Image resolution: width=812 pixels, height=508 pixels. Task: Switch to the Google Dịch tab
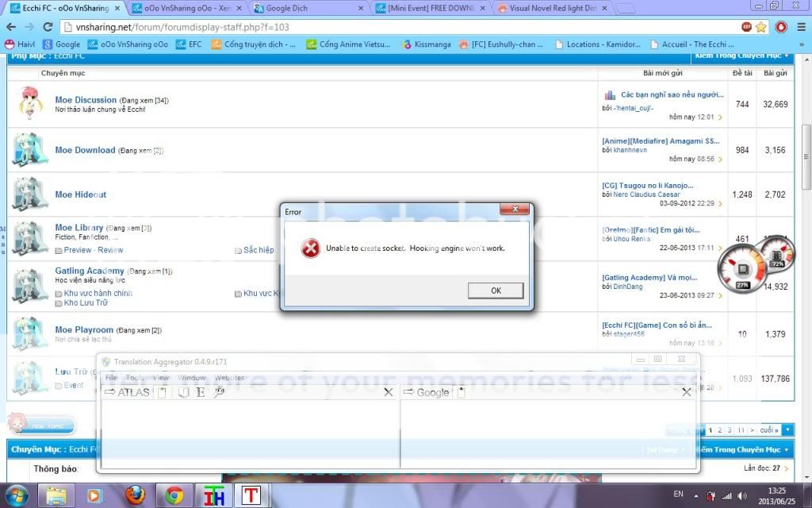[307, 8]
